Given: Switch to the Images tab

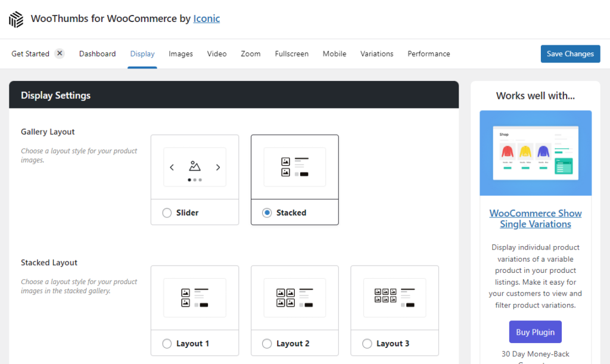Looking at the screenshot, I should (180, 54).
